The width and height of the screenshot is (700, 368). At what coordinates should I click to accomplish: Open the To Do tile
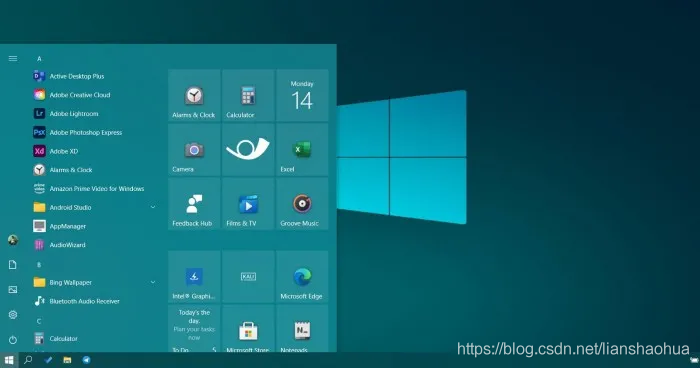coord(194,329)
